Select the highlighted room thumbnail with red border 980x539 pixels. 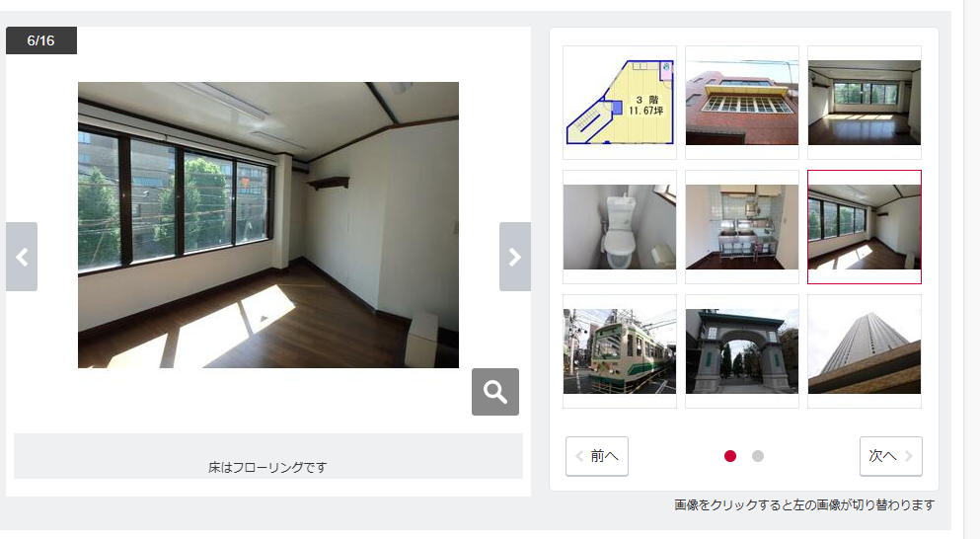coord(865,227)
